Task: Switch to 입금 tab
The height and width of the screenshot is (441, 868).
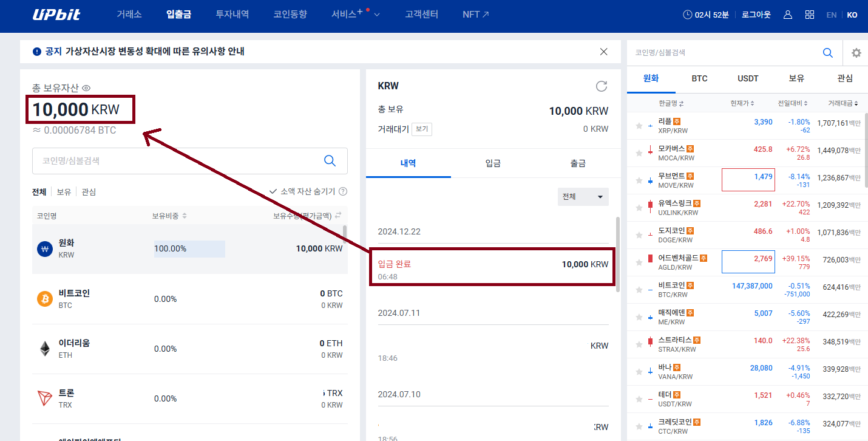Action: [493, 163]
